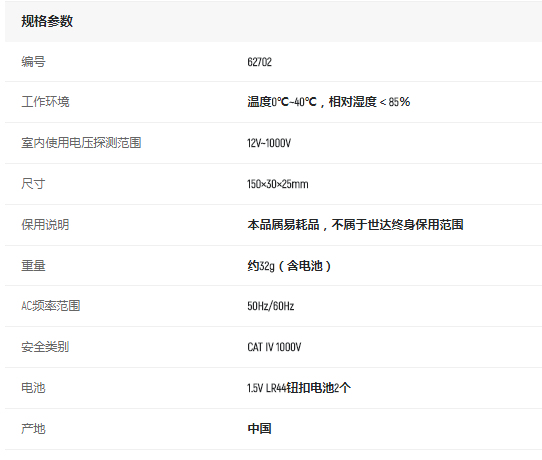Click the warranty text 本品属易耗品
This screenshot has height=460, width=542.
[x=283, y=225]
